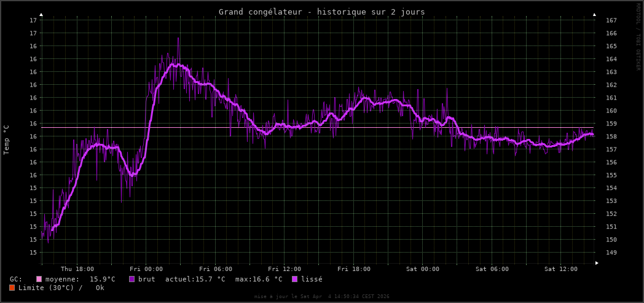
Task: Click the red Limite (30°C) legend swatch
Action: click(12, 288)
